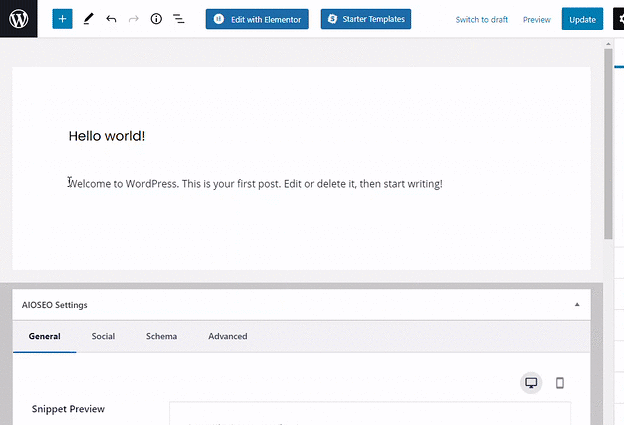Click the WordPress logo icon
Viewport: 624px width, 425px height.
[18, 19]
